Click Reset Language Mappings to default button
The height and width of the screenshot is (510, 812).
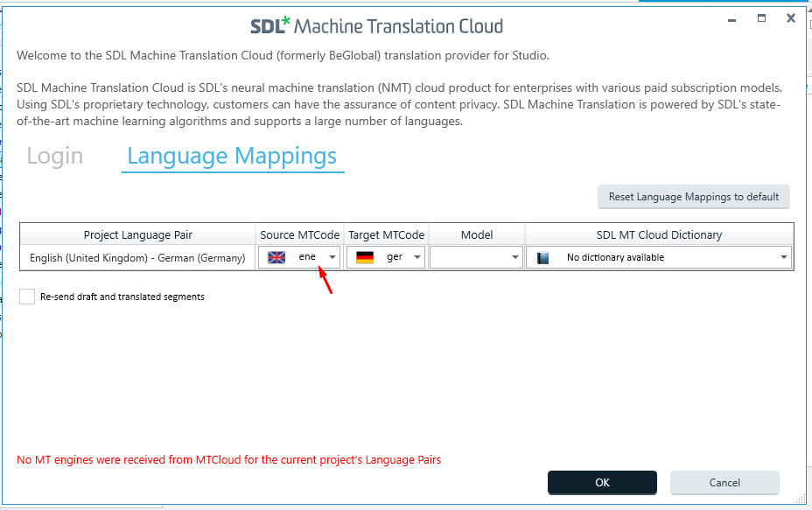[x=693, y=197]
